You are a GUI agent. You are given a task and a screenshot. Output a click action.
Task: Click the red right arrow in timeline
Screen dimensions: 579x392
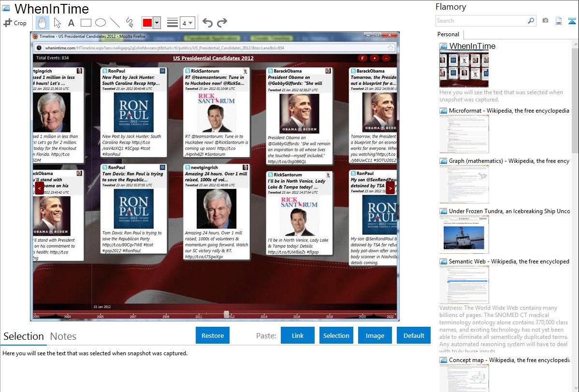click(x=391, y=188)
